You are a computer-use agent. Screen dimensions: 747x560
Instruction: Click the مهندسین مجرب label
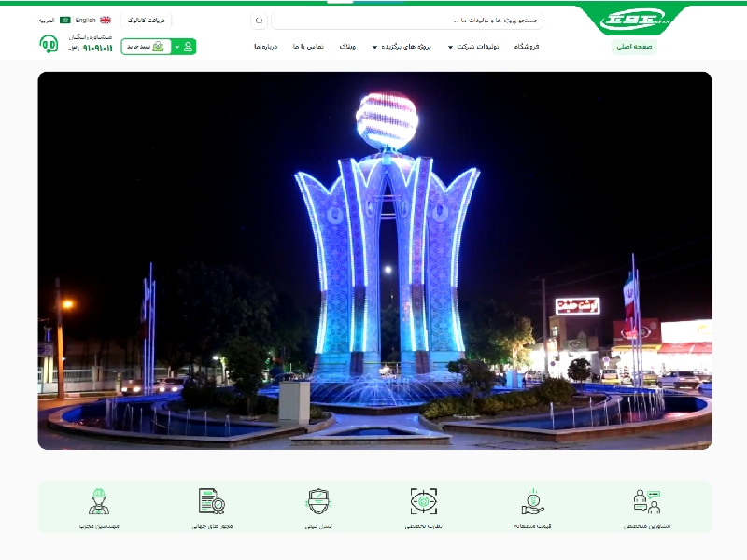pyautogui.click(x=99, y=526)
